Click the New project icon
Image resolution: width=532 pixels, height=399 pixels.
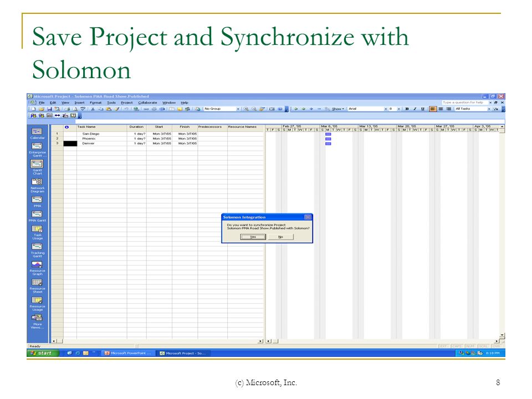(34, 109)
